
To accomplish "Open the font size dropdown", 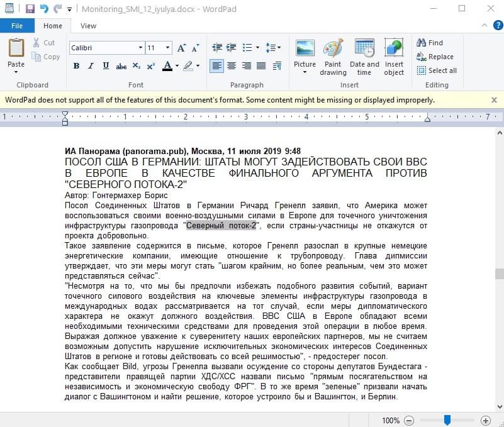I will (x=167, y=48).
